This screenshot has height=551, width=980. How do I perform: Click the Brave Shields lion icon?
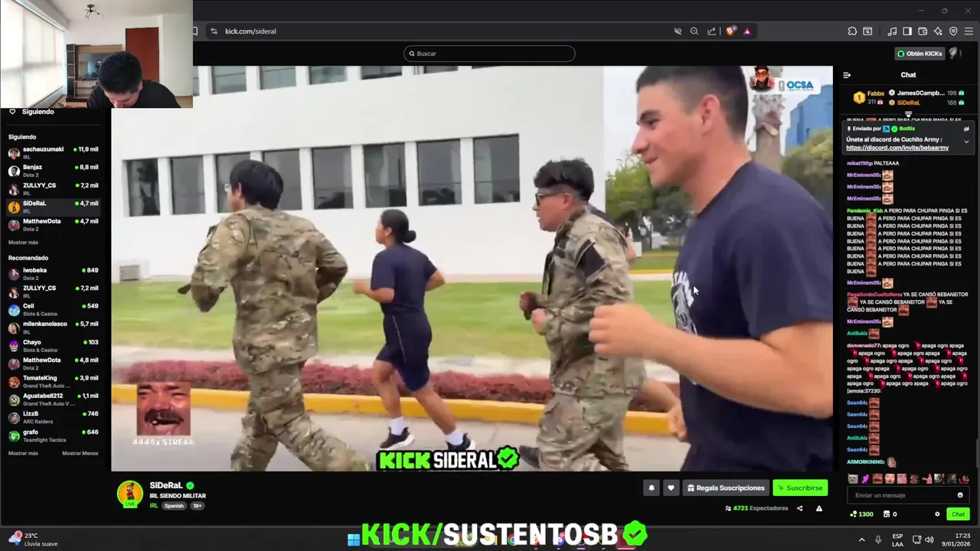[x=730, y=31]
